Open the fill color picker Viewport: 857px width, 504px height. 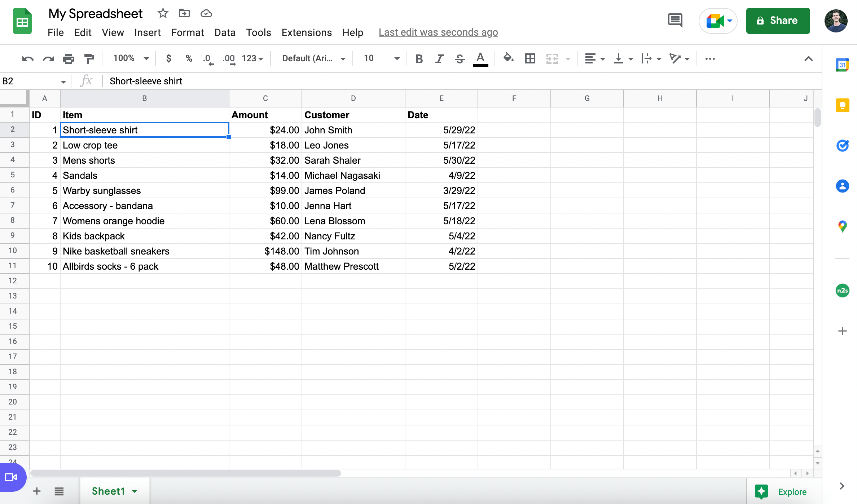coord(508,58)
